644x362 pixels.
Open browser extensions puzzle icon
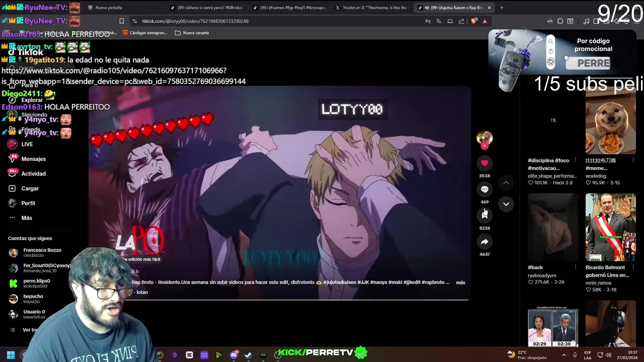tap(560, 21)
